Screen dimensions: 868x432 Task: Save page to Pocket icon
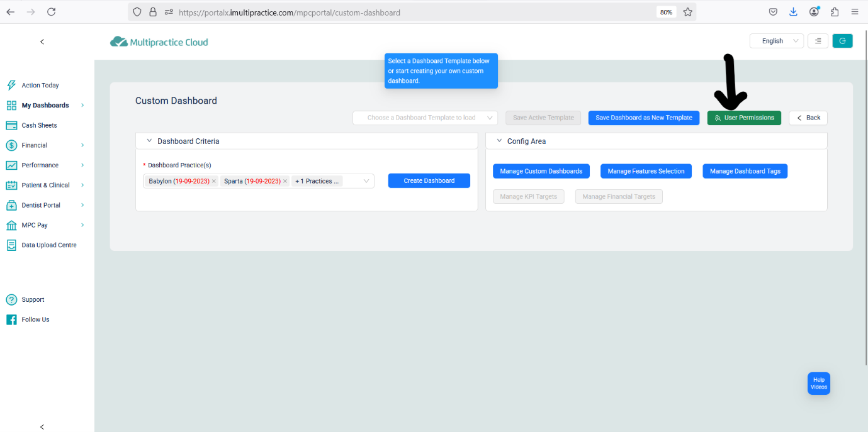[x=773, y=12]
